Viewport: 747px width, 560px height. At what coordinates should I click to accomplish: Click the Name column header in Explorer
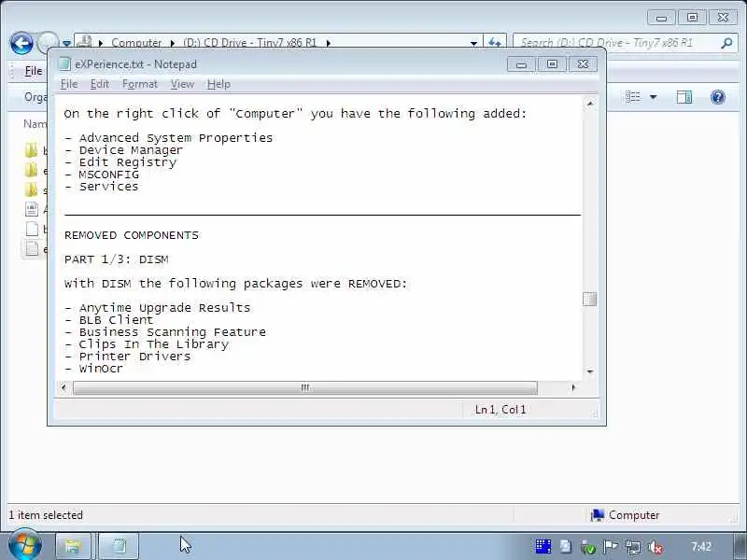(x=35, y=124)
